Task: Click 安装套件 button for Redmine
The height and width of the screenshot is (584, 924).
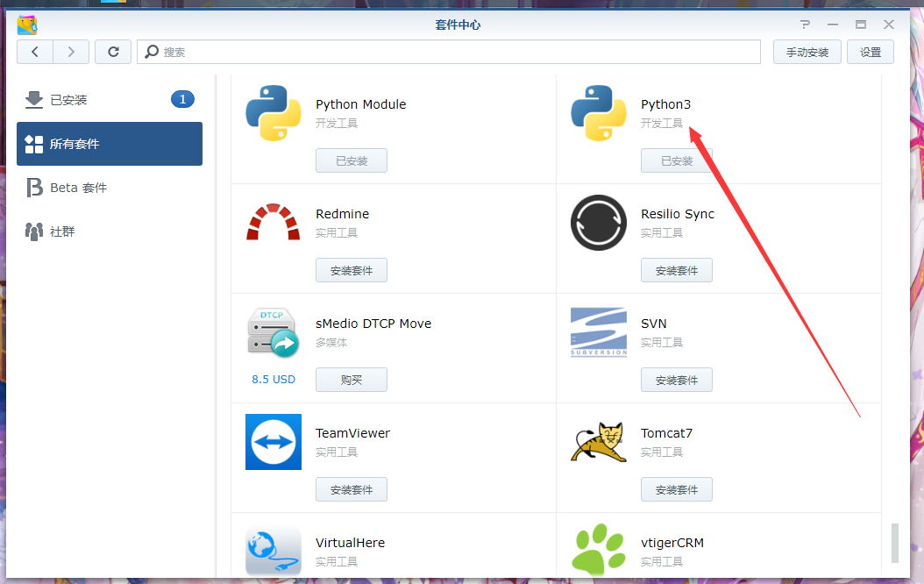Action: click(351, 270)
